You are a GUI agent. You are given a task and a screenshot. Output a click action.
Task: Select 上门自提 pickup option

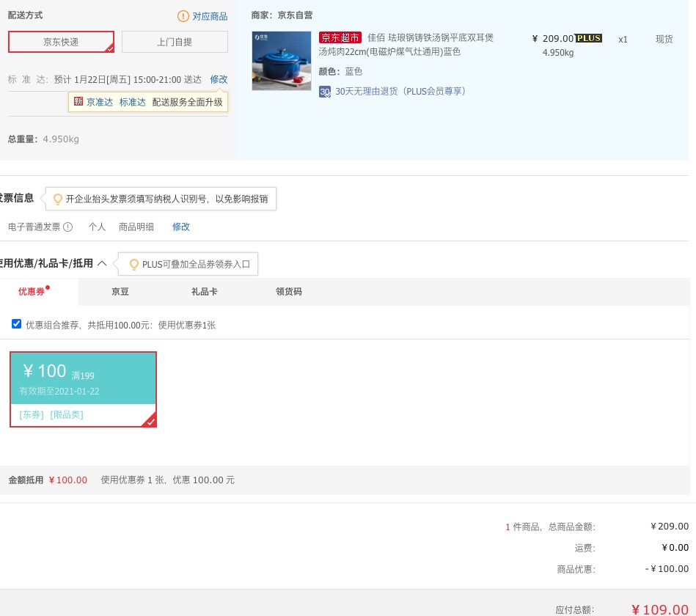tap(175, 42)
